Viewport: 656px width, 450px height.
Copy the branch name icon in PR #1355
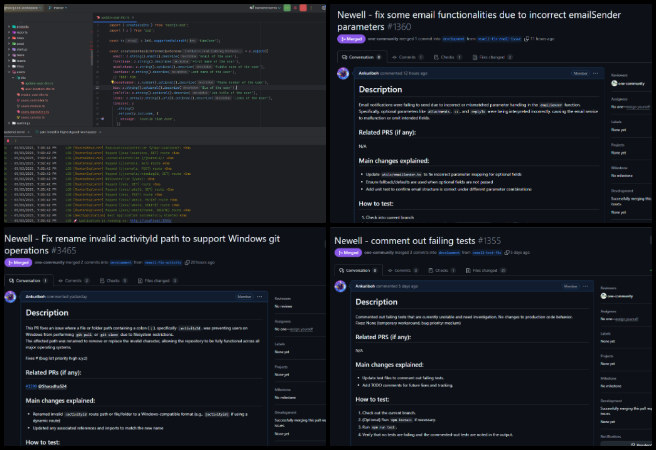pyautogui.click(x=507, y=253)
